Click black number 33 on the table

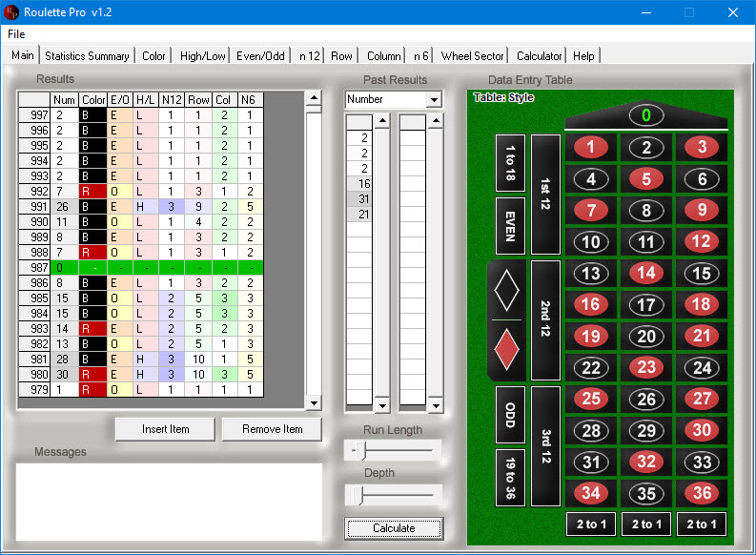pos(702,462)
